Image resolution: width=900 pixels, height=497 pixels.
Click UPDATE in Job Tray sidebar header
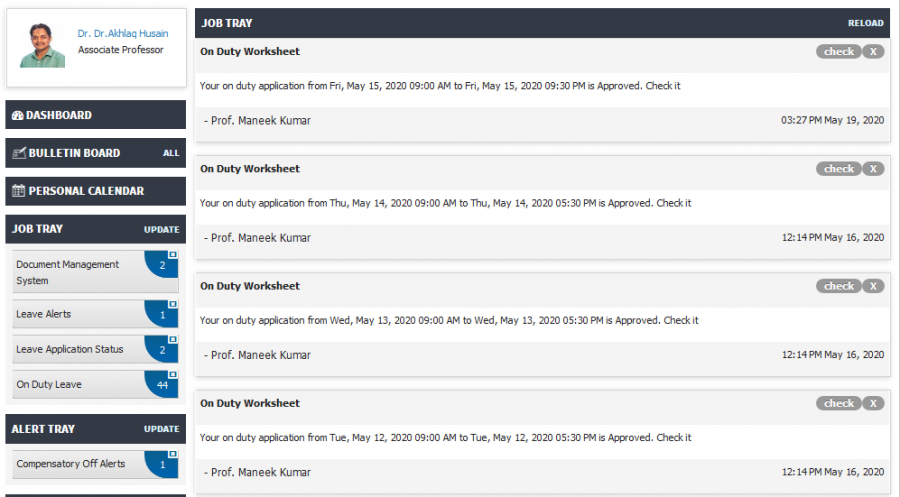(x=161, y=230)
